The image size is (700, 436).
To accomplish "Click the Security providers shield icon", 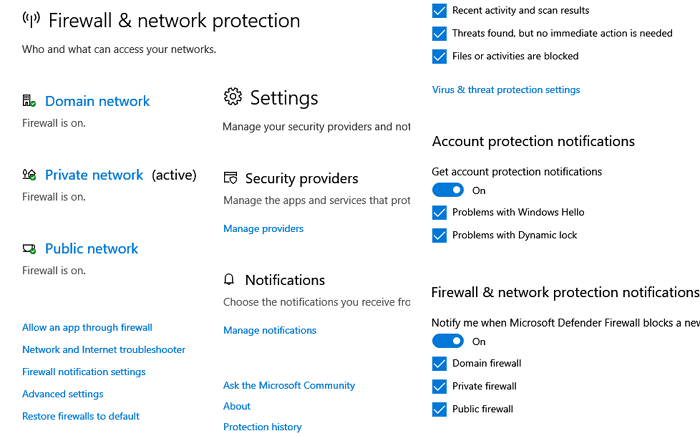I will [x=230, y=178].
